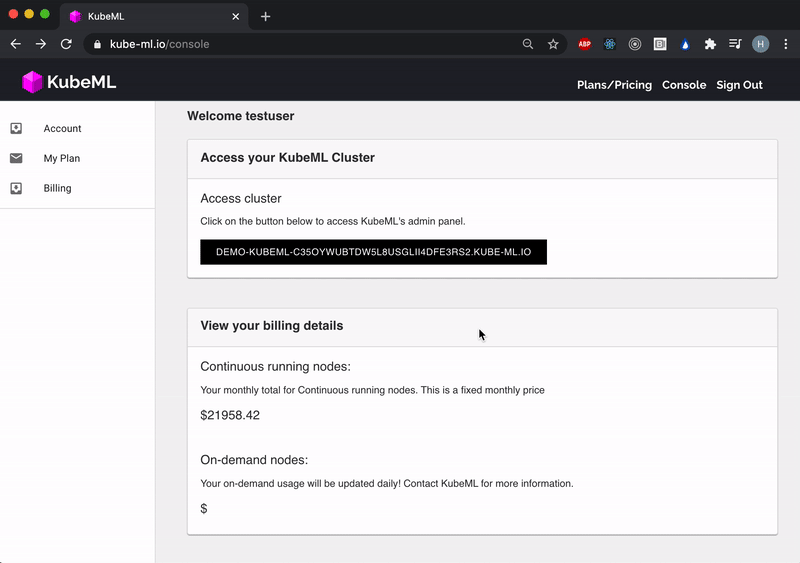Open the media control playlist icon
Screen dimensions: 800x563
coord(735,44)
